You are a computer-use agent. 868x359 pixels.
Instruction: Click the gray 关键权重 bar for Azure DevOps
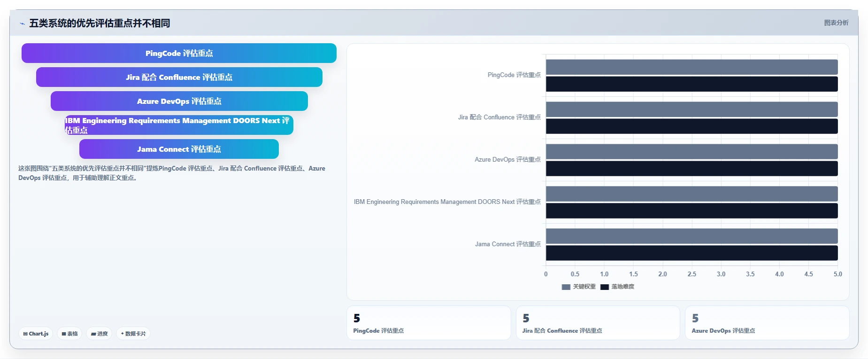click(691, 151)
